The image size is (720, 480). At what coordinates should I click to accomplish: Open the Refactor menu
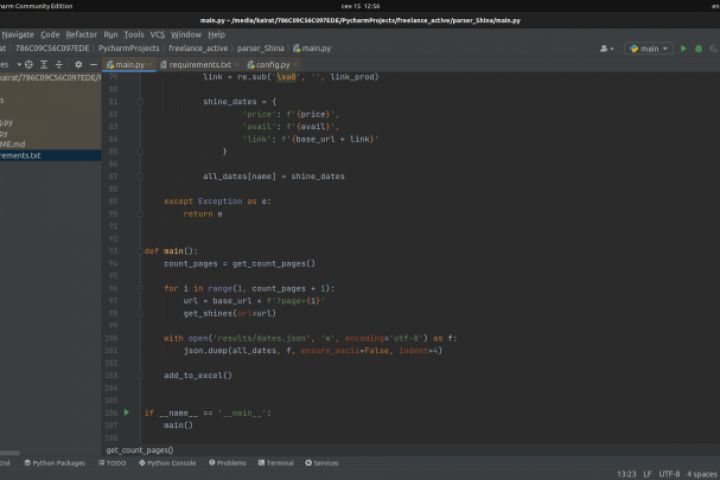(x=81, y=34)
